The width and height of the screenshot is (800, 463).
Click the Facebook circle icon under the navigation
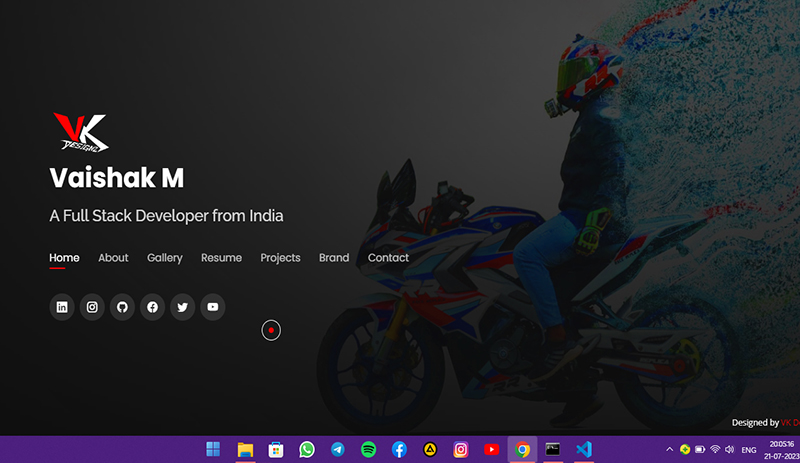pyautogui.click(x=152, y=307)
